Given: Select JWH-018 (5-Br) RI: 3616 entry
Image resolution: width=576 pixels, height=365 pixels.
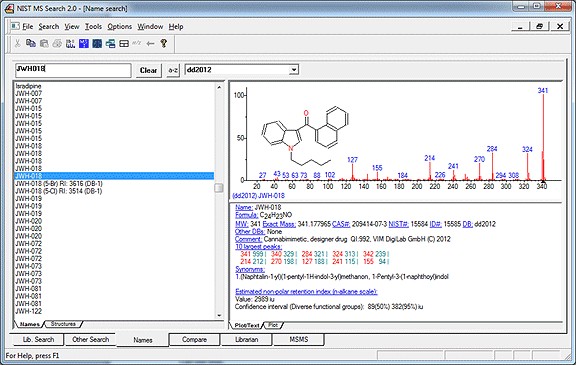Looking at the screenshot, I should click(59, 184).
